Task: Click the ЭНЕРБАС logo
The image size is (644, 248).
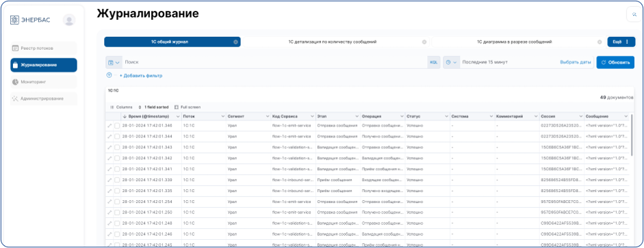Action: [x=30, y=20]
